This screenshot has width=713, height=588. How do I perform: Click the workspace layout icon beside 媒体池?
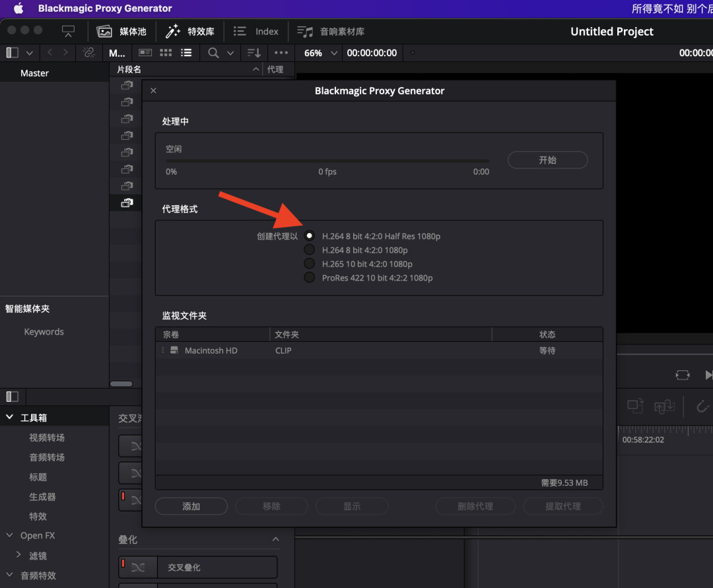68,32
